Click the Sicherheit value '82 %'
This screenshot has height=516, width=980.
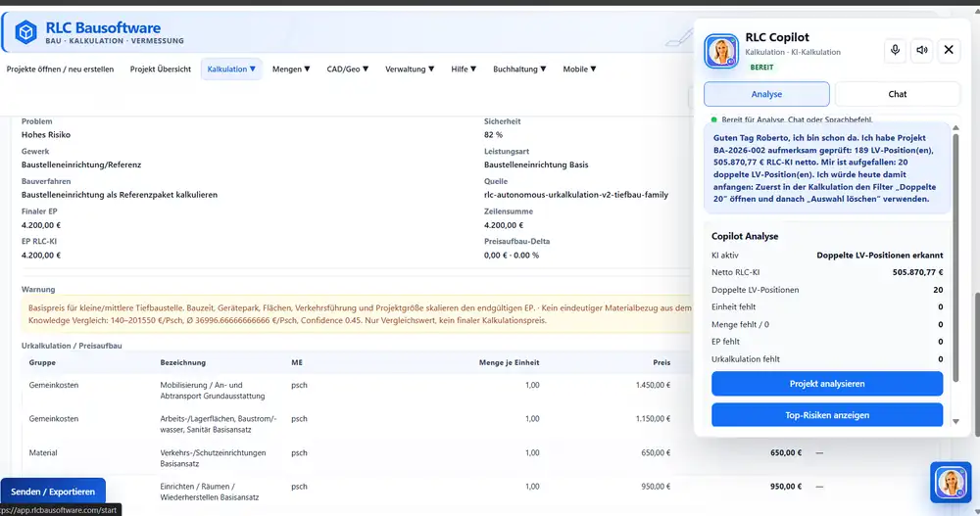point(493,135)
